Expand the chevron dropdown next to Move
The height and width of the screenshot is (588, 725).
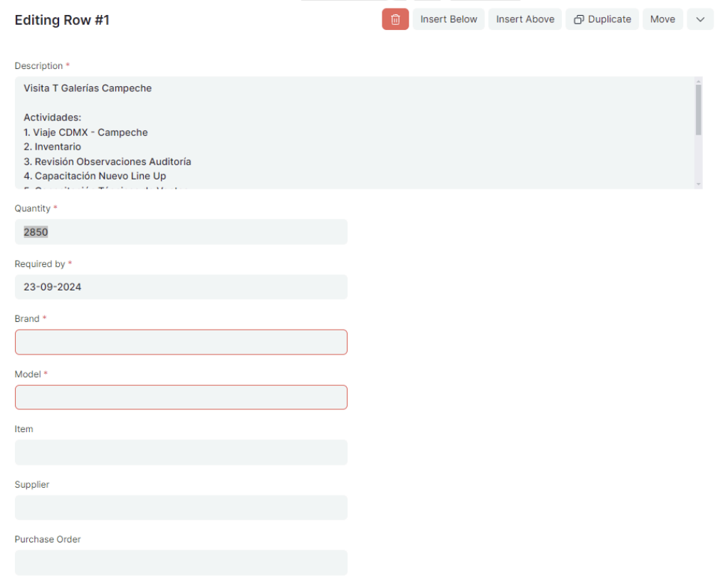[x=699, y=19]
